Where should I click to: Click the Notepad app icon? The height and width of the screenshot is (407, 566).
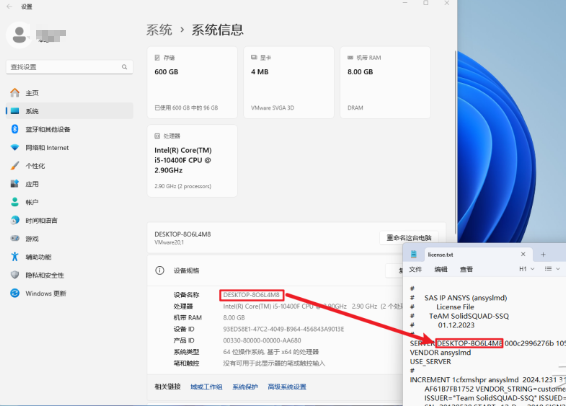tap(414, 254)
